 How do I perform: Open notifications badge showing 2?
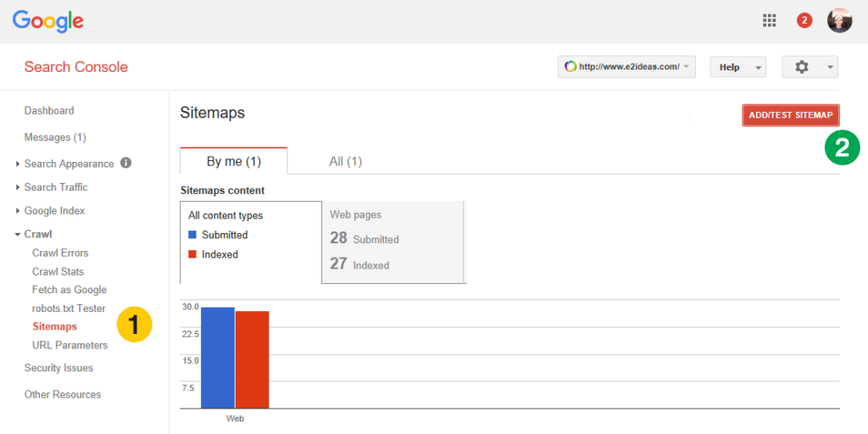[804, 21]
